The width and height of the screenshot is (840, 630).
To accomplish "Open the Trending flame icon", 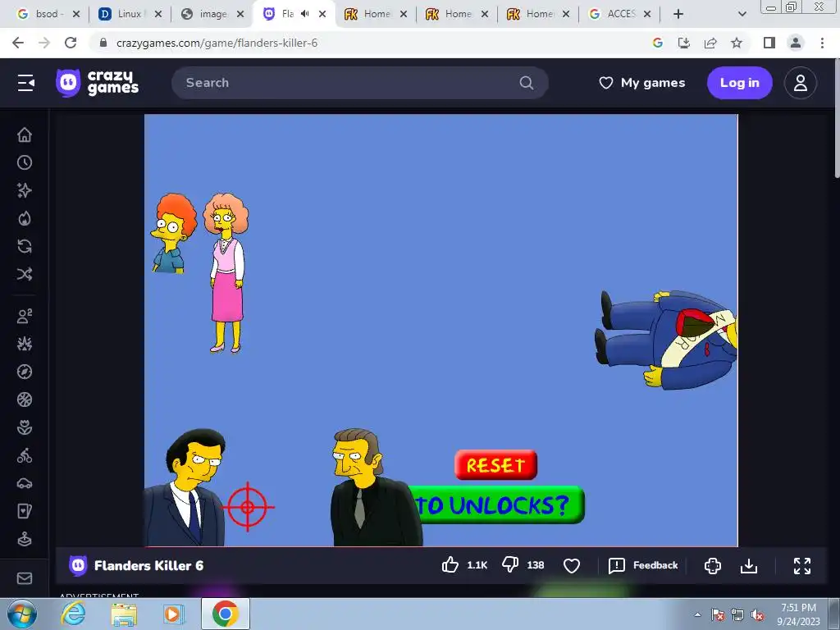I will tap(25, 218).
